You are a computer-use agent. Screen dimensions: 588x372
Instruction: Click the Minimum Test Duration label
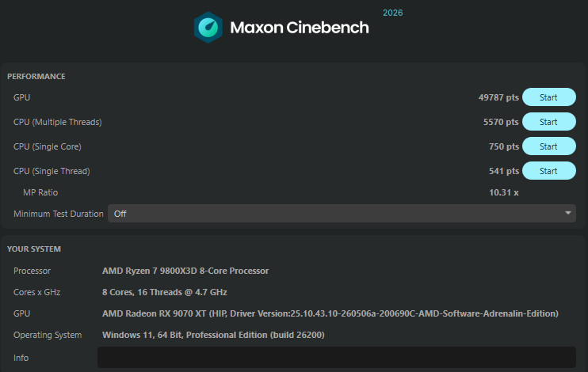(59, 214)
